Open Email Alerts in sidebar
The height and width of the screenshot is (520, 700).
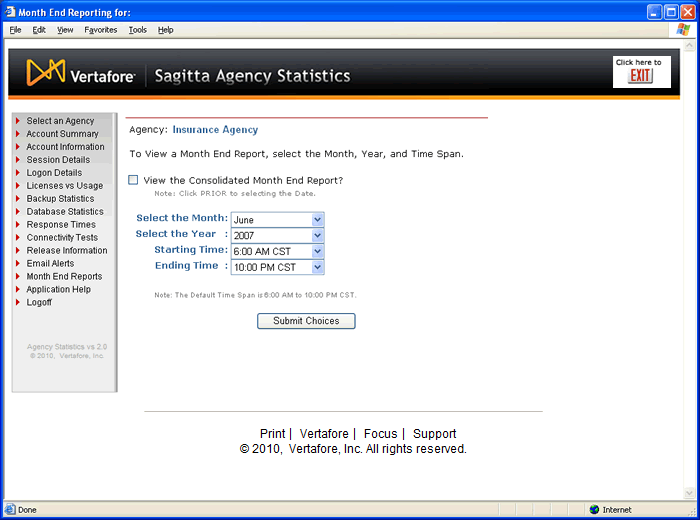tap(50, 263)
